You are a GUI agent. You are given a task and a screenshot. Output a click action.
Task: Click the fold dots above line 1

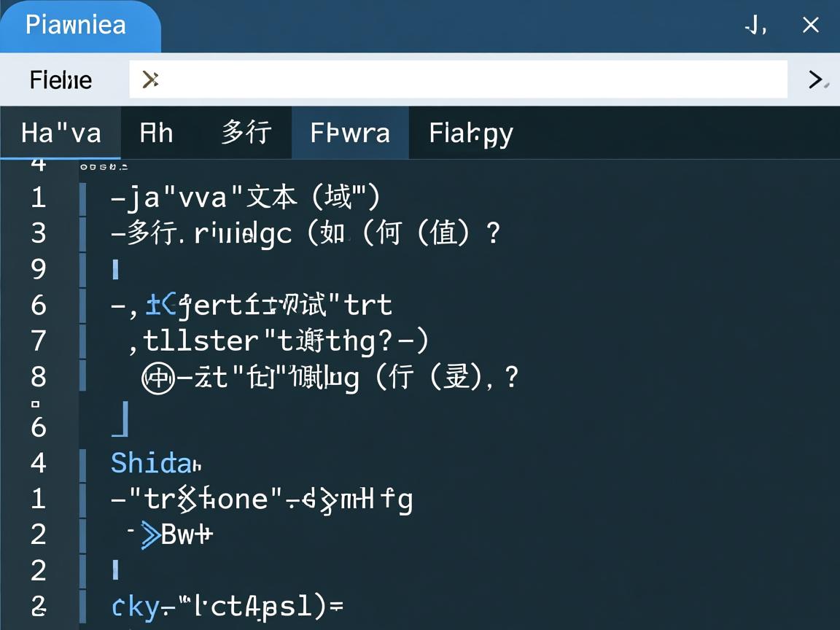click(x=103, y=167)
